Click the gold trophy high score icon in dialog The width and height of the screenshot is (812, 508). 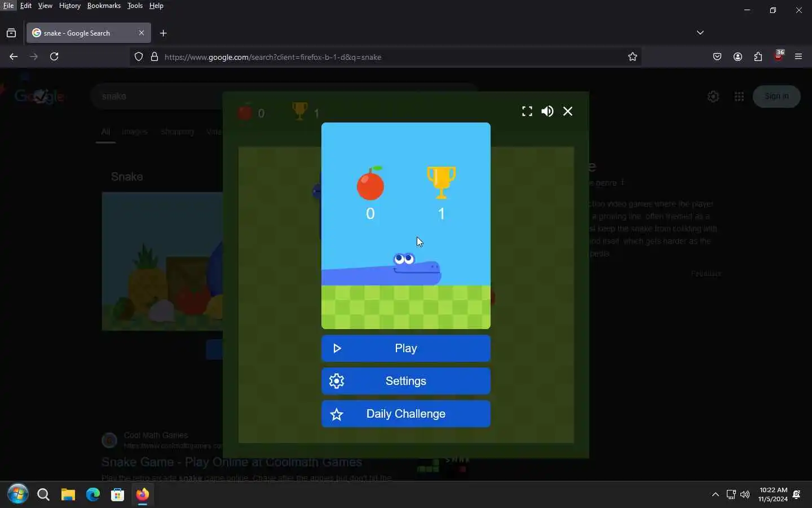pos(442,182)
